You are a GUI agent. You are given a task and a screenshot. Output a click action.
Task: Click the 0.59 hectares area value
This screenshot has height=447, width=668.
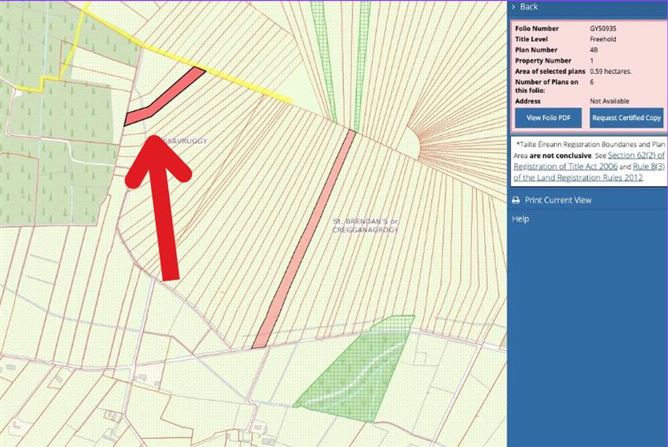point(613,72)
